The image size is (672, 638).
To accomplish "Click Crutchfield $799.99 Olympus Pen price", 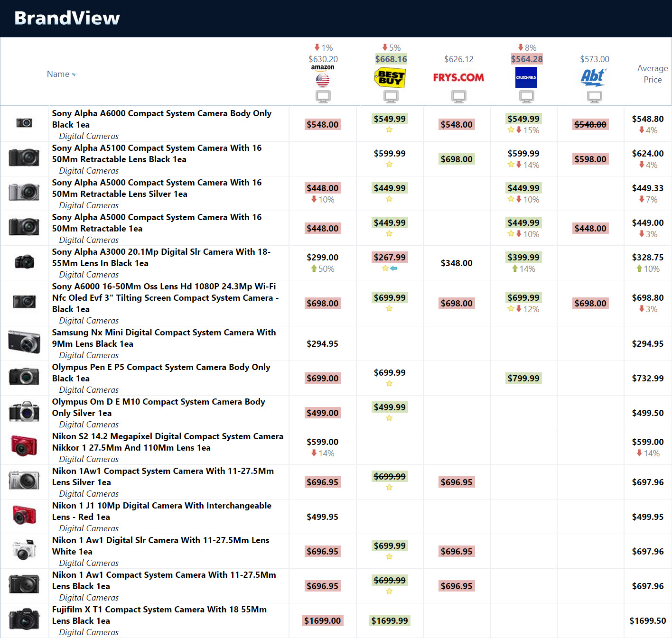I will (x=523, y=378).
